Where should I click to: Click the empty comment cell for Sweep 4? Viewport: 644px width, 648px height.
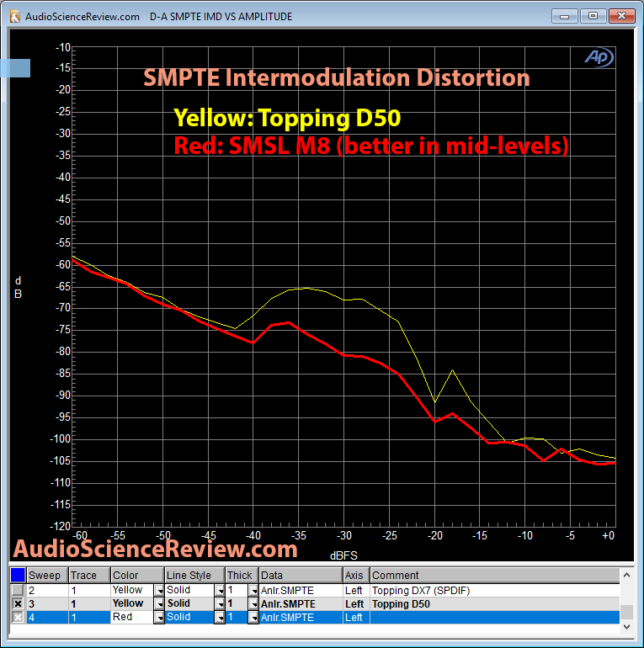click(495, 618)
